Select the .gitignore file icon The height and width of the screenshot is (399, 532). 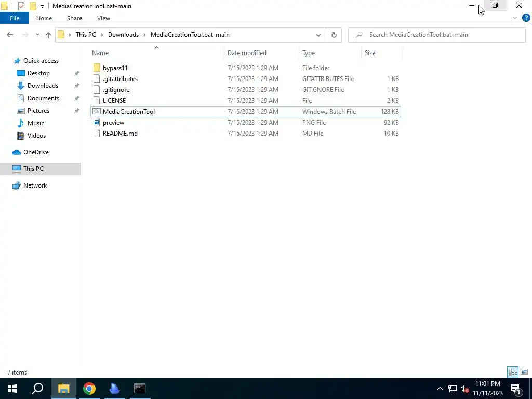(97, 89)
